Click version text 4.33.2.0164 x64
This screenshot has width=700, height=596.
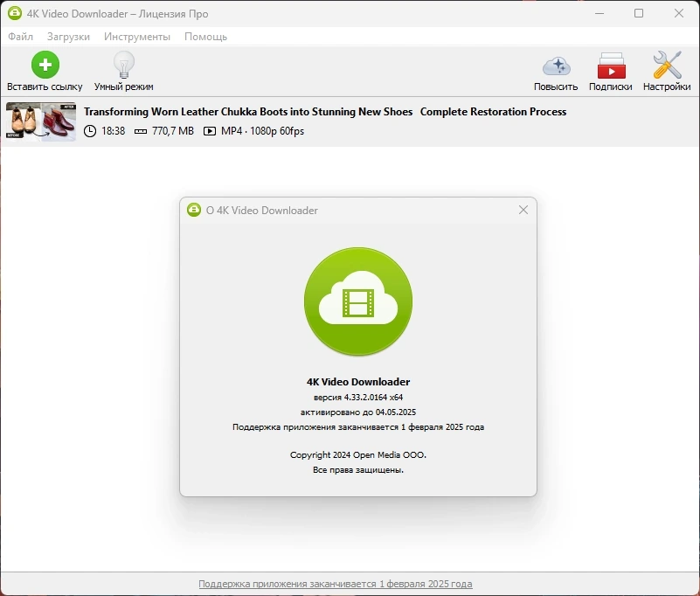coord(358,397)
